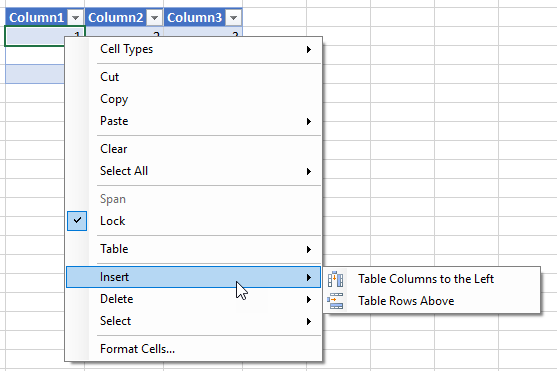This screenshot has height=371, width=557.
Task: Open the Delete submenu
Action: (x=194, y=299)
